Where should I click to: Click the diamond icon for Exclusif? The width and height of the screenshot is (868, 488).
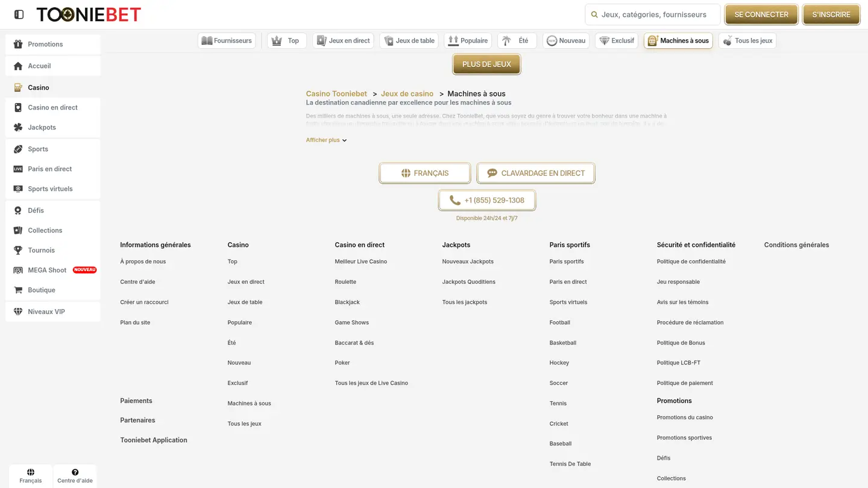tap(604, 40)
